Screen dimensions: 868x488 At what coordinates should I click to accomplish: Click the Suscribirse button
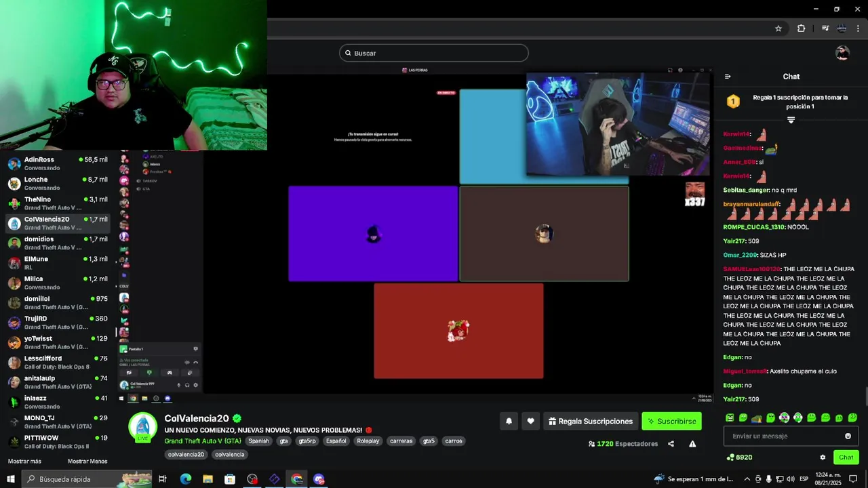(671, 421)
